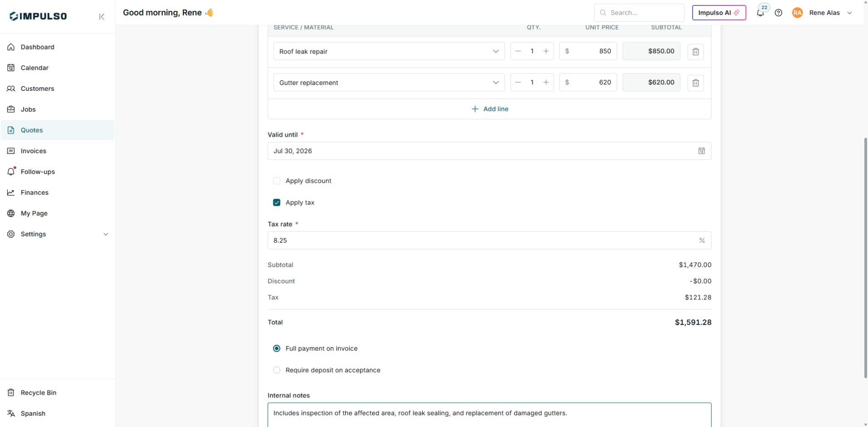Screen dimensions: 868x427
Task: Decrease Gutter replacement quantity
Action: [x=518, y=82]
